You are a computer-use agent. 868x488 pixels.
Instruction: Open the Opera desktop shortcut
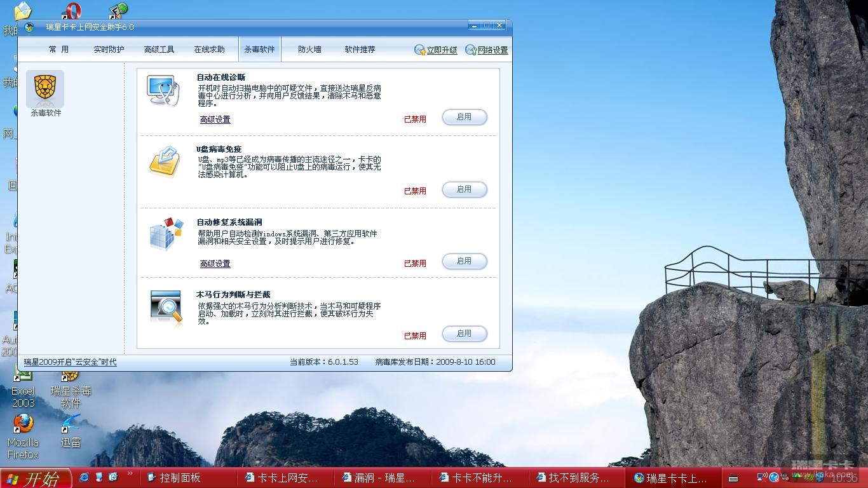tap(71, 11)
